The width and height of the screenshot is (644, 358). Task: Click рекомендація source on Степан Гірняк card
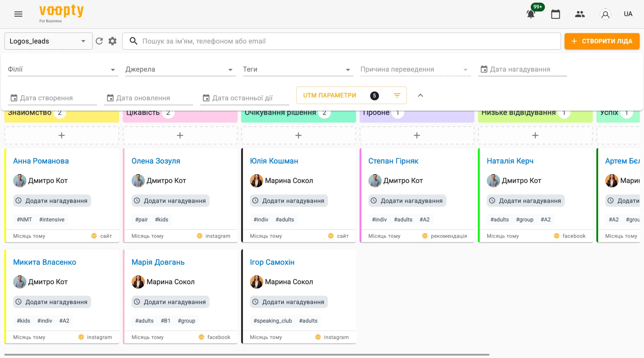449,236
